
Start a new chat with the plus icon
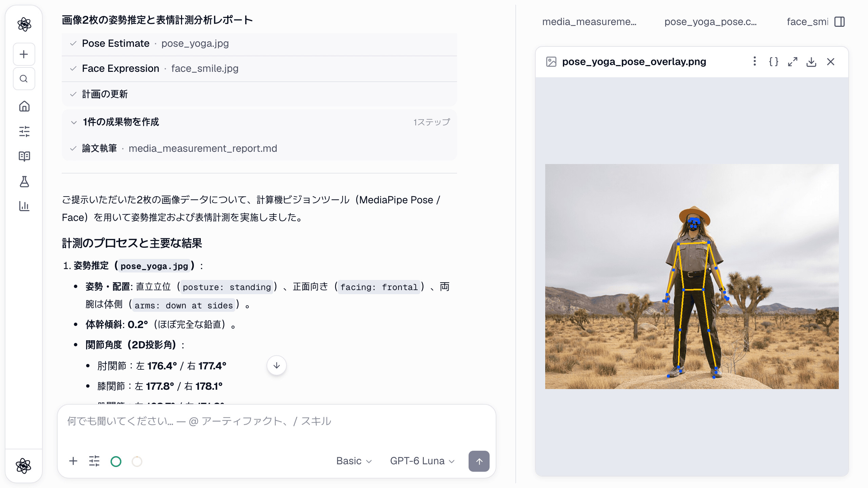[24, 54]
